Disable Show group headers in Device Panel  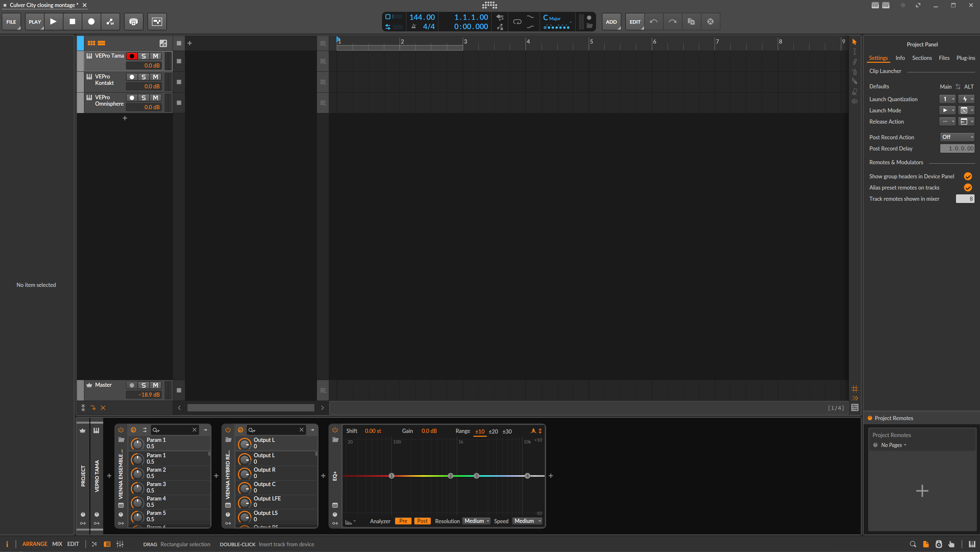(968, 176)
